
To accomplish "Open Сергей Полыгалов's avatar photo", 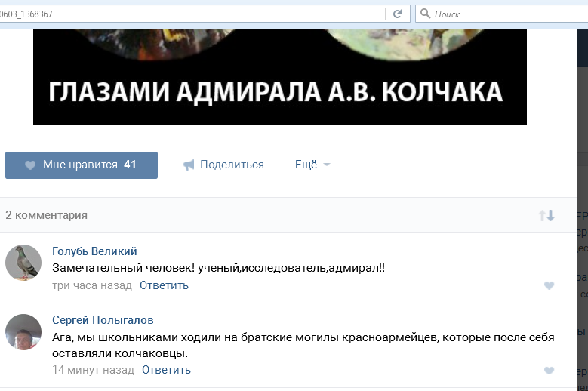I will tap(23, 332).
